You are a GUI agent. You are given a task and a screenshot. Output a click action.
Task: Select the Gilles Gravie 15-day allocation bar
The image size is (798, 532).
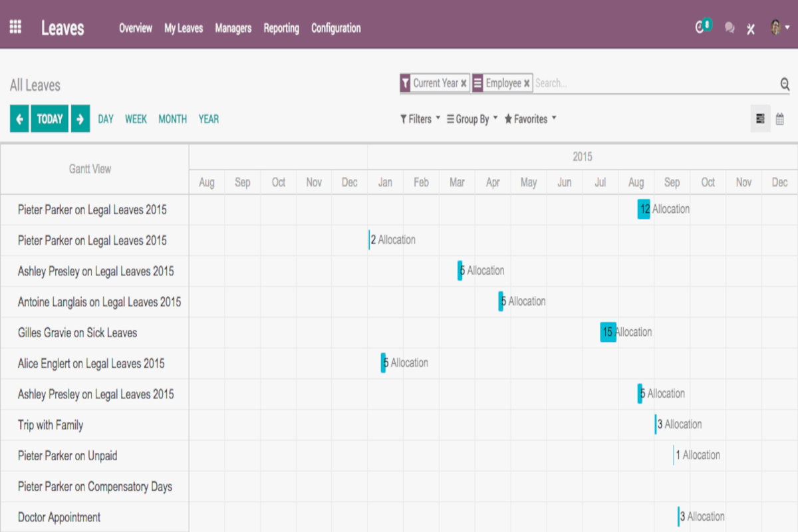tap(608, 332)
